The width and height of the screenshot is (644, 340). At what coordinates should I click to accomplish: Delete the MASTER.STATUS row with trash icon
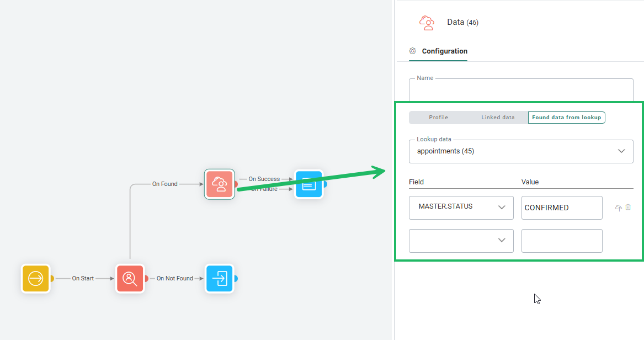point(628,208)
